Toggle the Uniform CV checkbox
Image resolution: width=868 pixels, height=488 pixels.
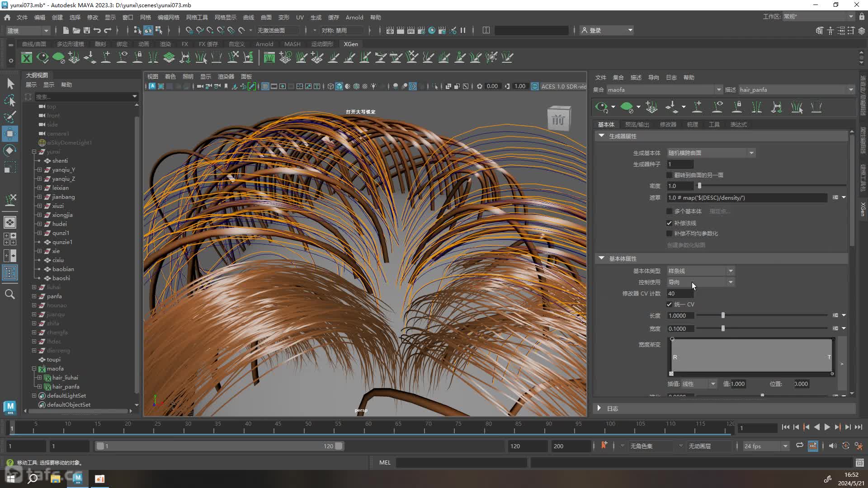[670, 304]
